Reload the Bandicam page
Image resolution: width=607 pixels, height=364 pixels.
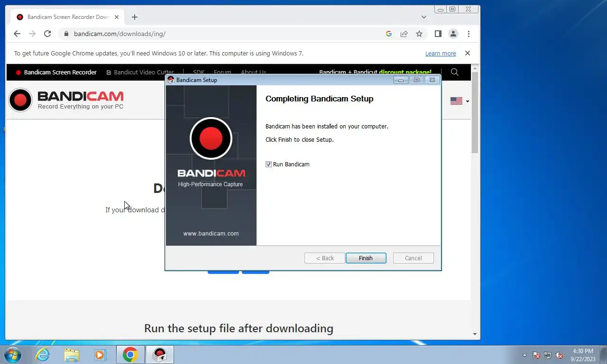click(x=47, y=34)
